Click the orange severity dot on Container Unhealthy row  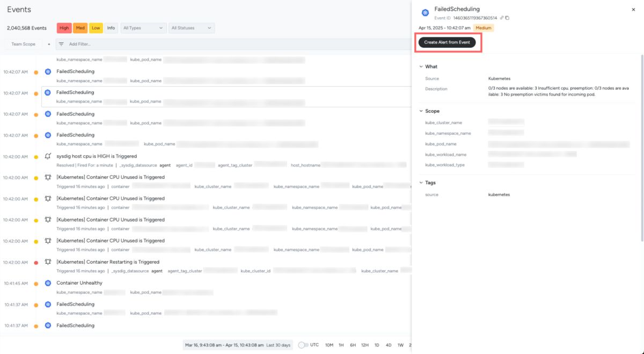pyautogui.click(x=36, y=283)
